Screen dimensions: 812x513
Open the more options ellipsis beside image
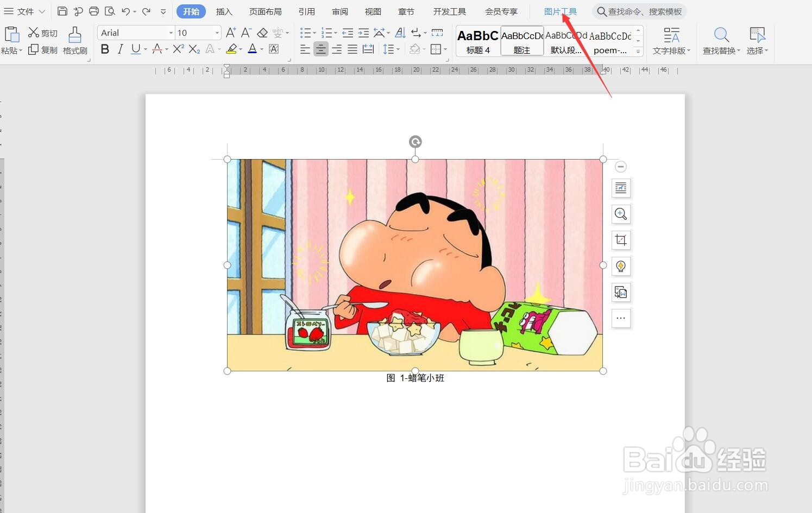621,318
